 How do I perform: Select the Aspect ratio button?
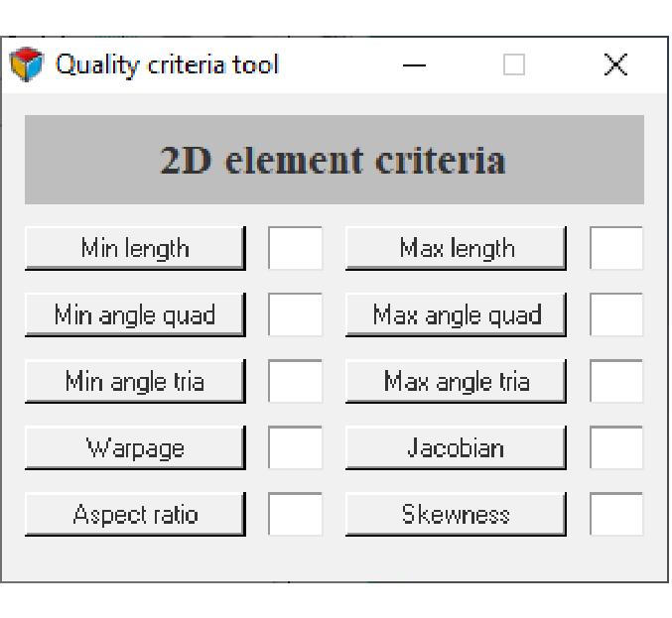pyautogui.click(x=134, y=515)
